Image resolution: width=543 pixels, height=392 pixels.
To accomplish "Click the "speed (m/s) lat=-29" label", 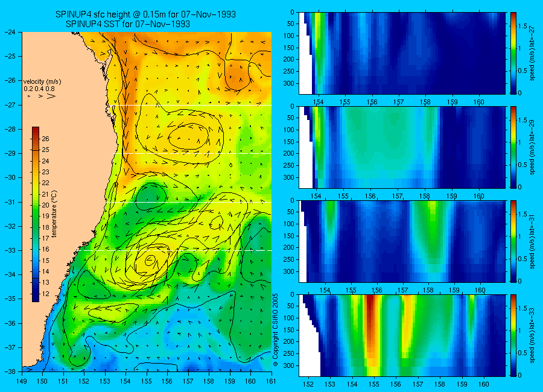I will click(x=533, y=147).
